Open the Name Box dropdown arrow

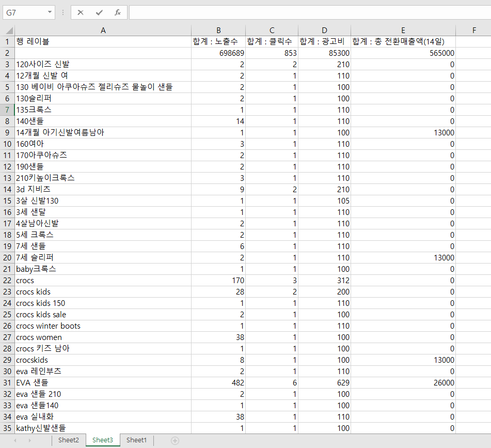(x=50, y=12)
